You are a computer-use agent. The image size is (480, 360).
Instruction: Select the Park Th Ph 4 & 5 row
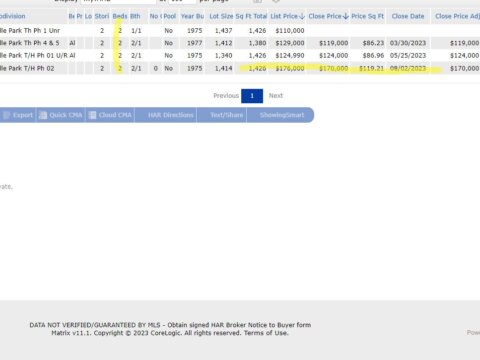(x=240, y=43)
